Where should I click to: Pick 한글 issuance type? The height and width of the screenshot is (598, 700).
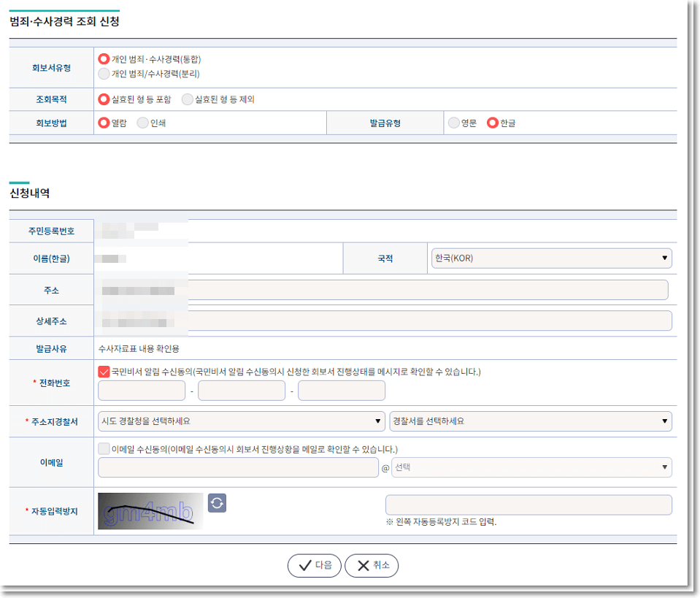click(x=492, y=123)
